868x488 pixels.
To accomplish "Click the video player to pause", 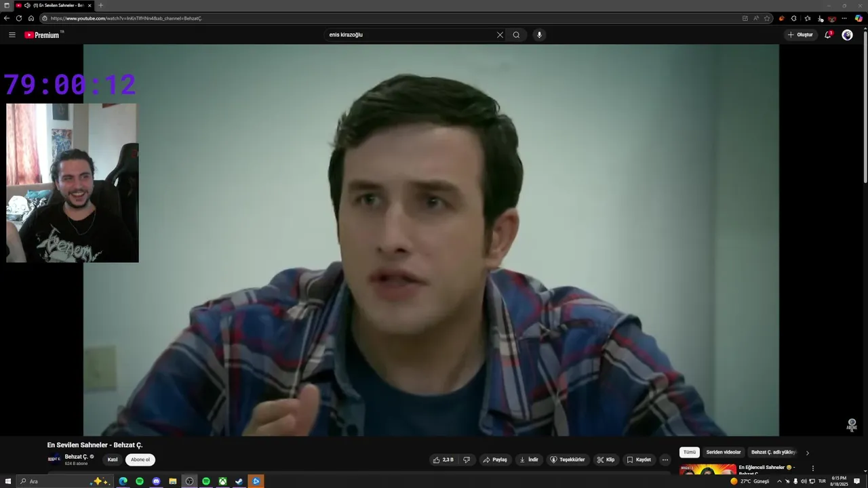I will pyautogui.click(x=431, y=240).
